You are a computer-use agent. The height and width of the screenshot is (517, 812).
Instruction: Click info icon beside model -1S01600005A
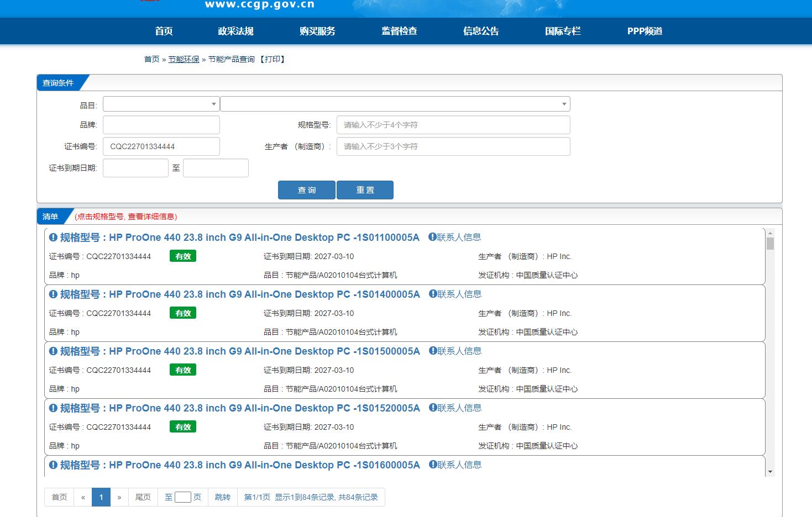point(53,465)
